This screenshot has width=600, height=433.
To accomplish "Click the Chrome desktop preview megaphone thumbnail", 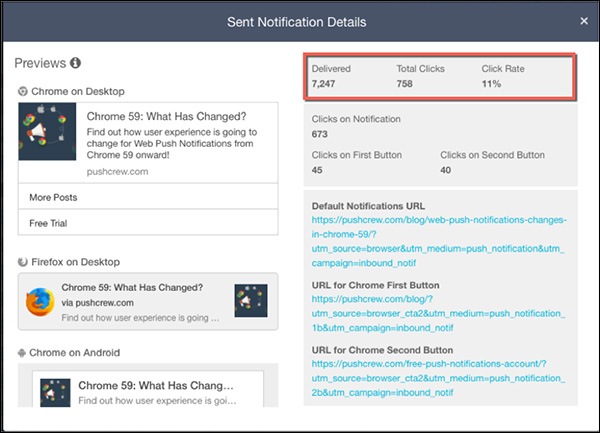I will [47, 132].
